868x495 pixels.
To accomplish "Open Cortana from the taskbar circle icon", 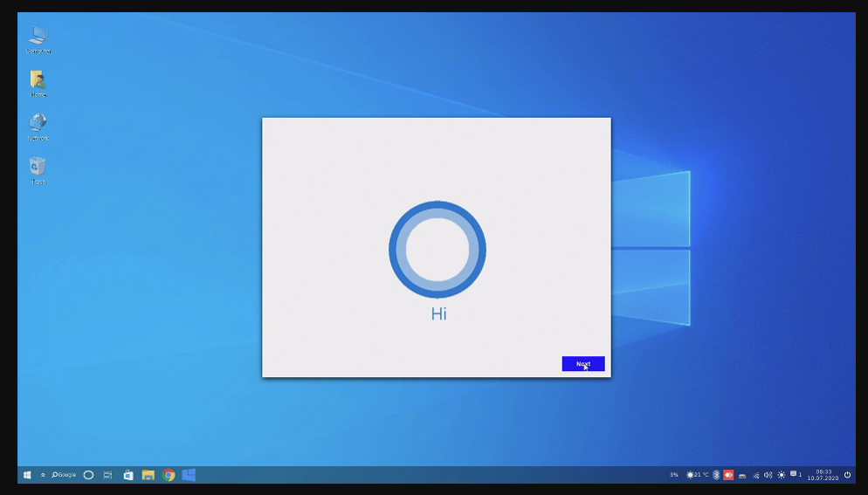I will click(88, 475).
